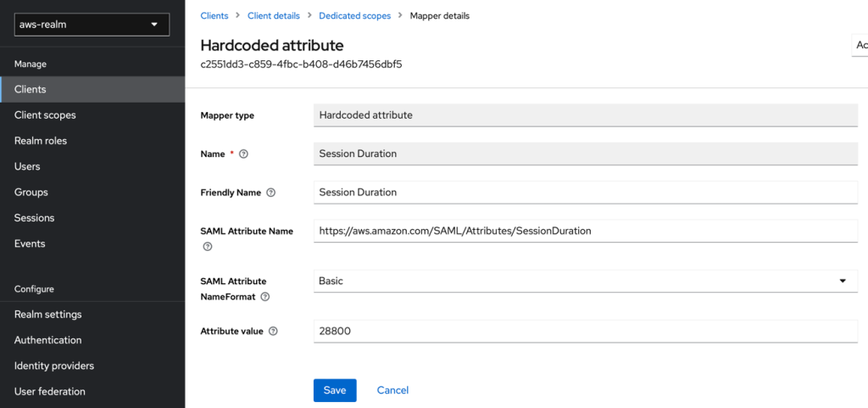Click help icon beside SAML Attribute NameFormat
868x408 pixels.
(x=265, y=297)
